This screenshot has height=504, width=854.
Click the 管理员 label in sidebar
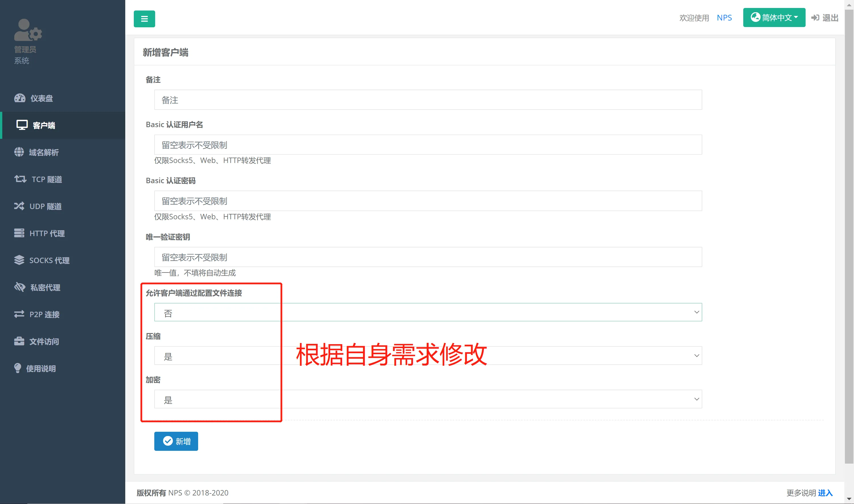(x=25, y=49)
